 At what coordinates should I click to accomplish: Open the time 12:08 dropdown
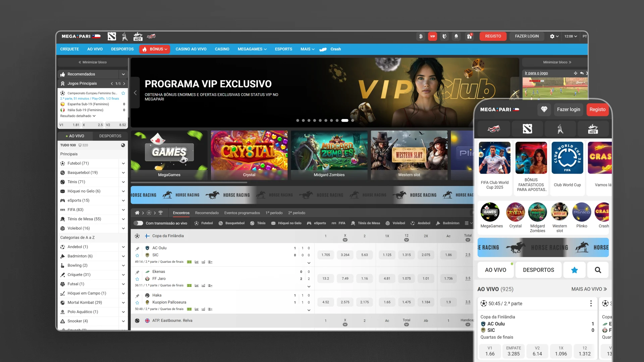570,36
